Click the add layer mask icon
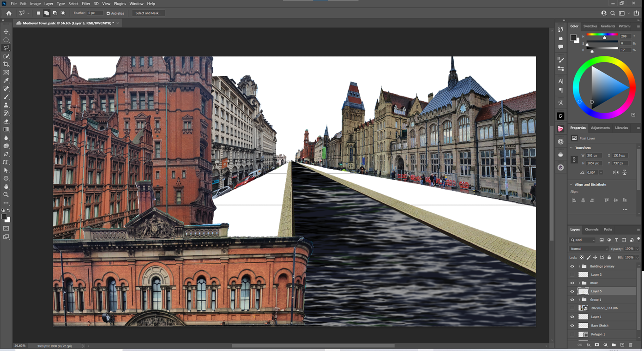This screenshot has height=351, width=644. (x=596, y=345)
